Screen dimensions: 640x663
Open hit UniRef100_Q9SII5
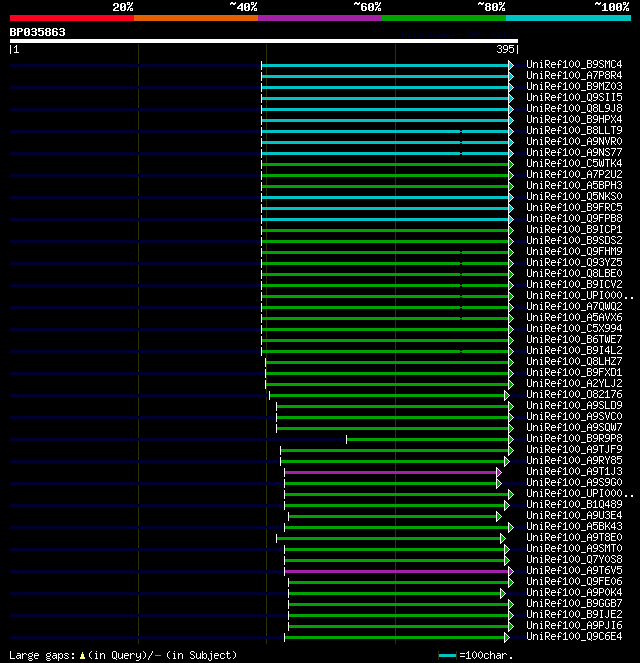(574, 97)
